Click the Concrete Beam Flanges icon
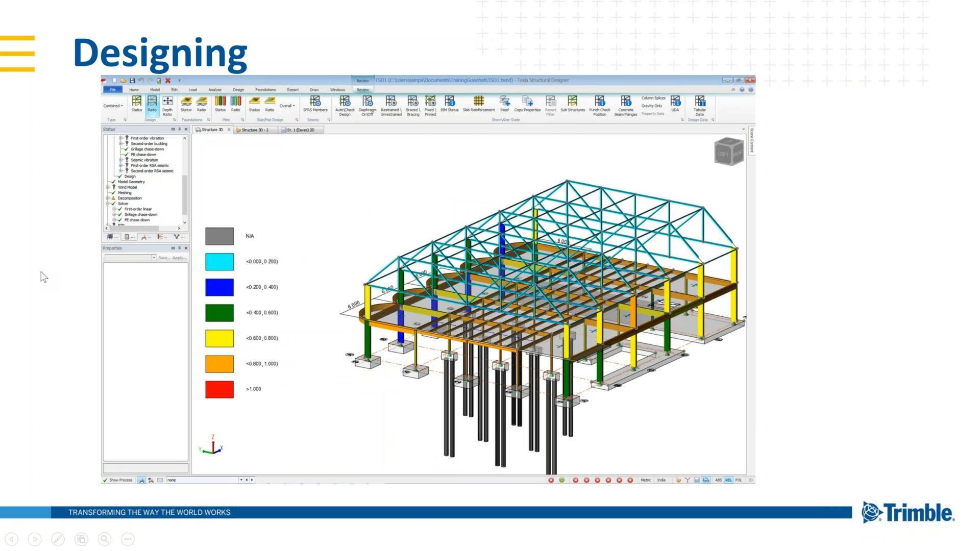The image size is (980, 551). pyautogui.click(x=626, y=106)
